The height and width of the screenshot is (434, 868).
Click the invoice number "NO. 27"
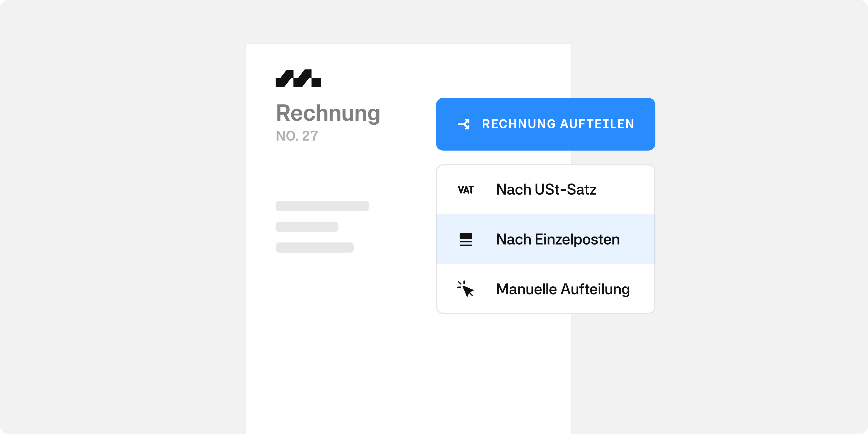(297, 136)
